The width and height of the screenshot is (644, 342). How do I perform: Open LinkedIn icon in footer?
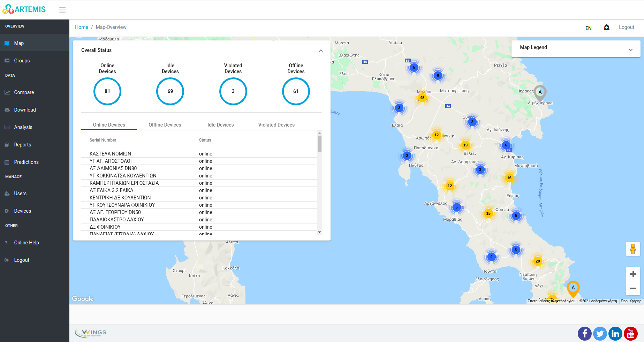click(615, 334)
